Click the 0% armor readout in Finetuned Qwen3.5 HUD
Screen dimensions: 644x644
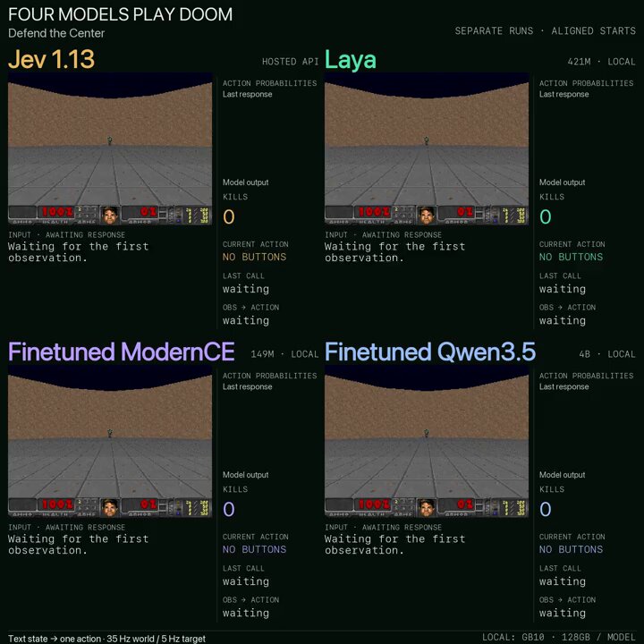465,504
